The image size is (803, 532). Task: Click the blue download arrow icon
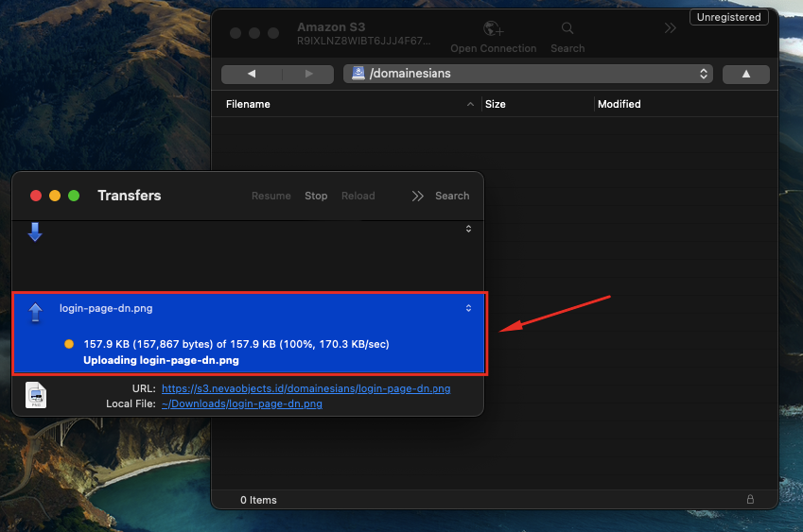[35, 232]
